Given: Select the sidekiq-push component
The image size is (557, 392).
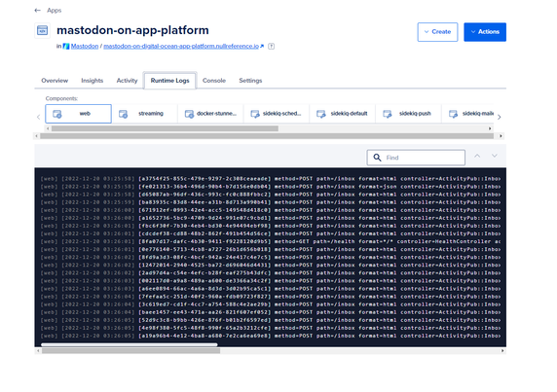Looking at the screenshot, I should [409, 114].
